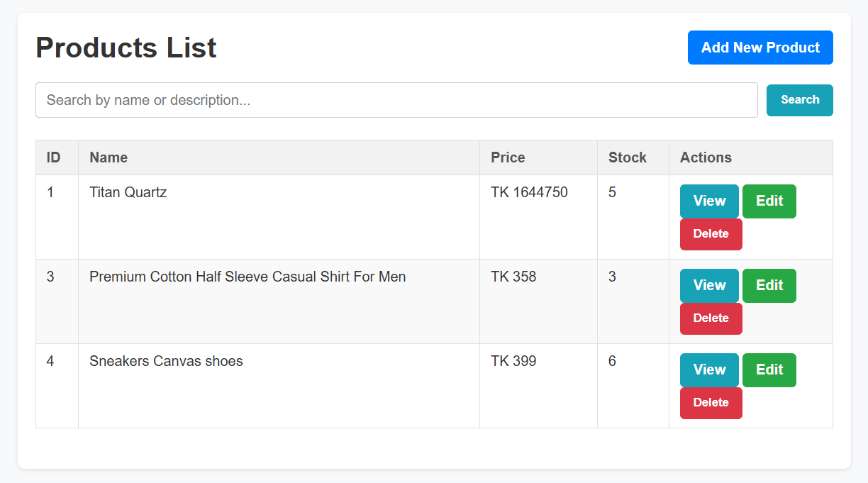Click the Actions column header
The height and width of the screenshot is (483, 868).
706,157
